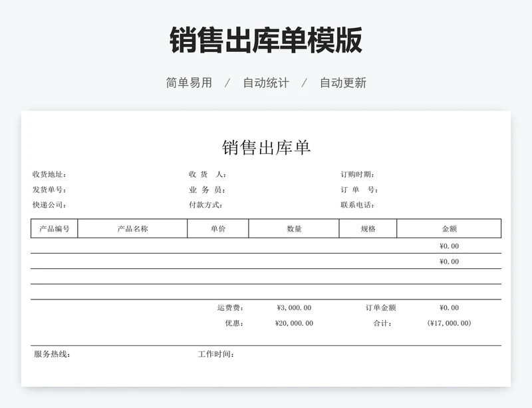Click the 优惠 label
Viewport: 532px width, 408px height.
(x=235, y=323)
